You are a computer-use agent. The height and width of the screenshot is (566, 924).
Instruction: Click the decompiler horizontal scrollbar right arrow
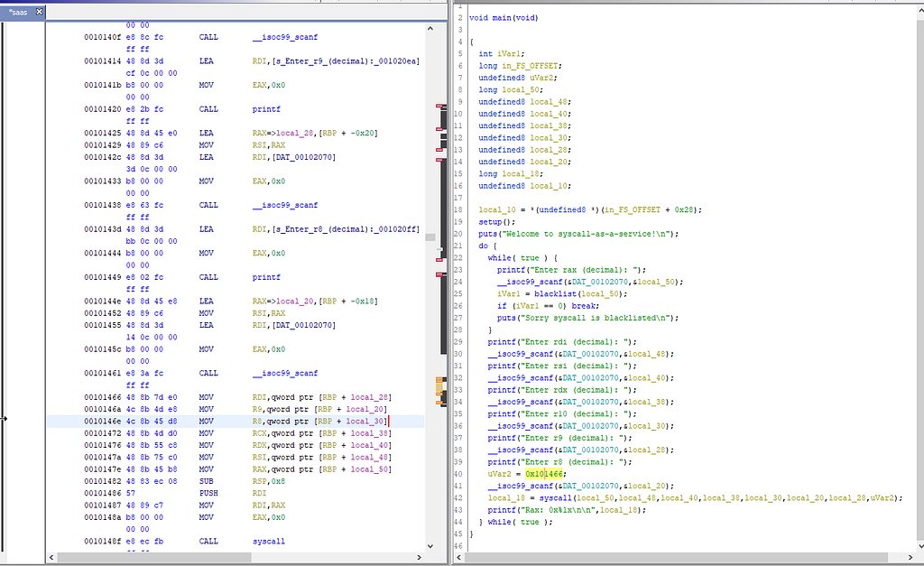[x=910, y=557]
